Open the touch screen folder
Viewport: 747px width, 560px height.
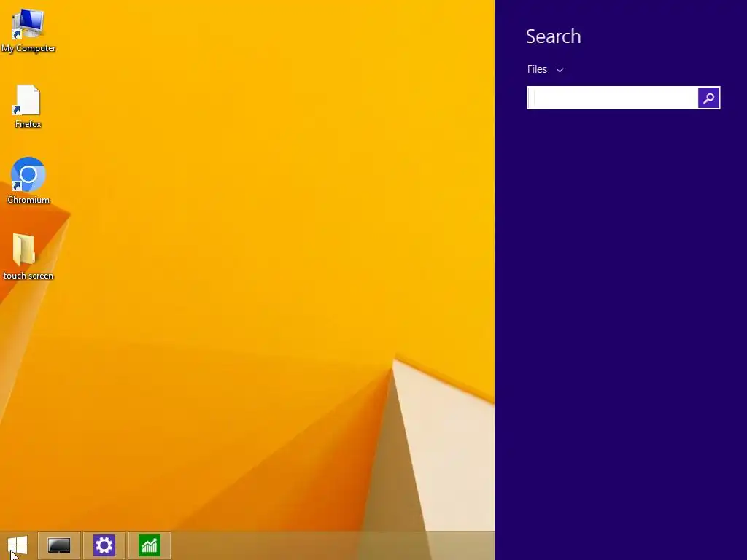coord(28,257)
